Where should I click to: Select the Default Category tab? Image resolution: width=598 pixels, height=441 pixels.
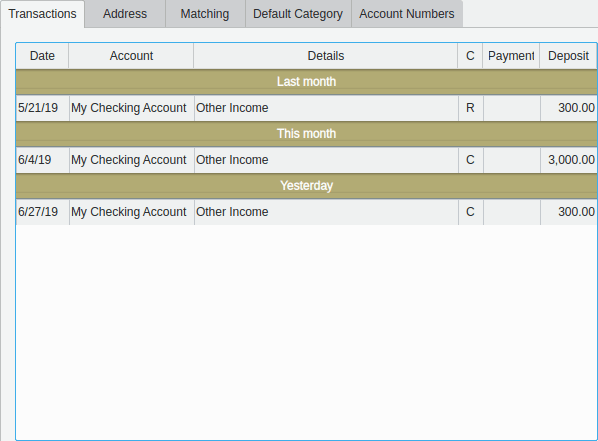tap(298, 14)
